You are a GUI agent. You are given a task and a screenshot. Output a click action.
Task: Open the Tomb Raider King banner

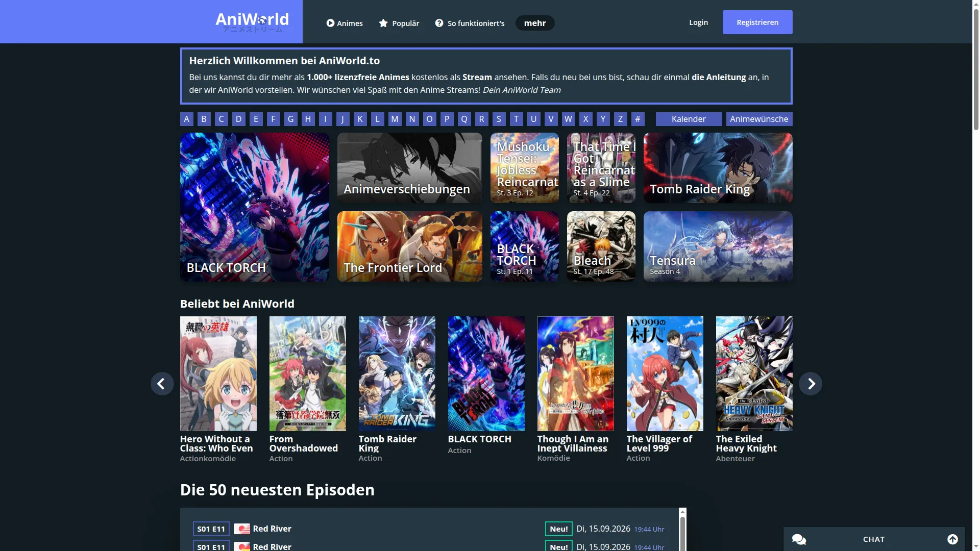pyautogui.click(x=718, y=168)
